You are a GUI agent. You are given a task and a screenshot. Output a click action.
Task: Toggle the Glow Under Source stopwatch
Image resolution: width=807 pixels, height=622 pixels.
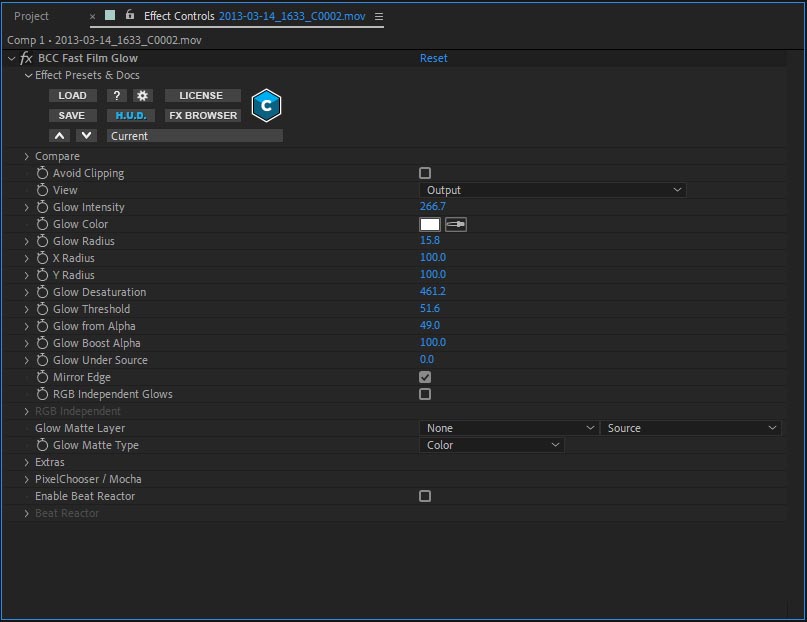click(x=42, y=360)
